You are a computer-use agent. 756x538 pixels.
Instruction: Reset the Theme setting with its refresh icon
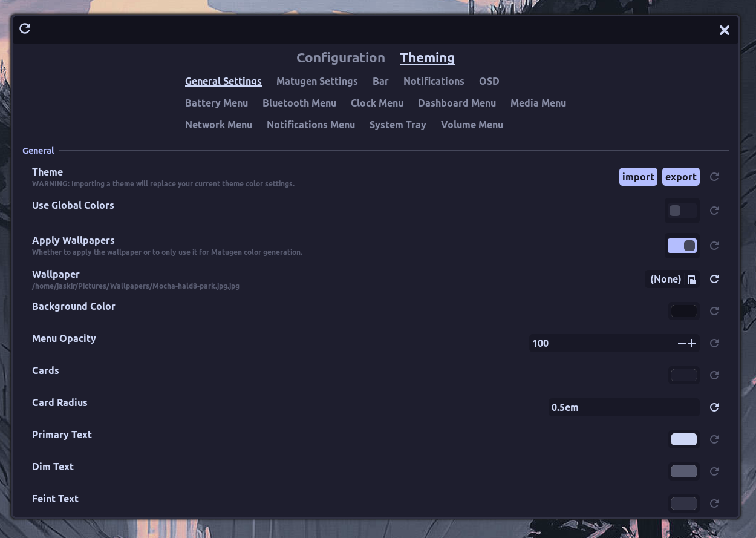click(x=714, y=177)
